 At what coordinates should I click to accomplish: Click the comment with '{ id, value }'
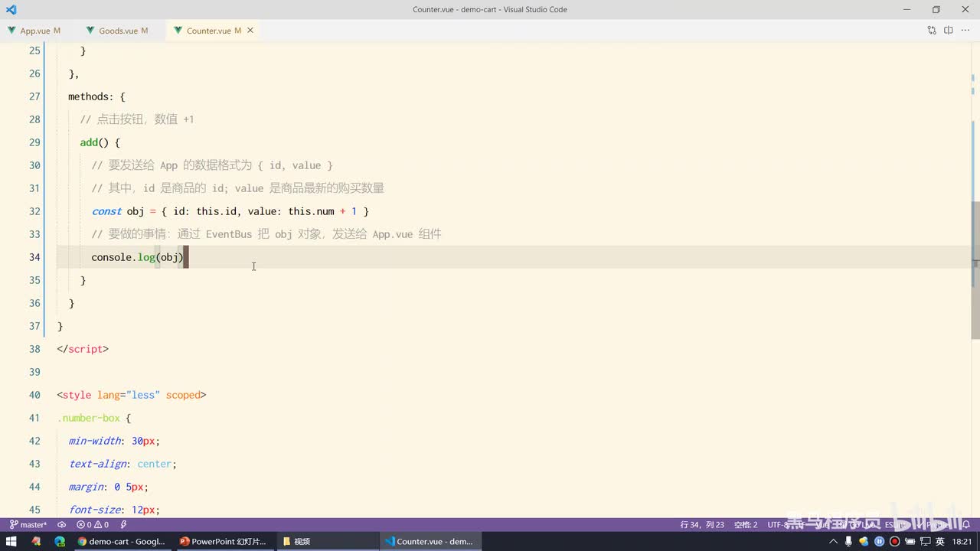[x=212, y=165]
